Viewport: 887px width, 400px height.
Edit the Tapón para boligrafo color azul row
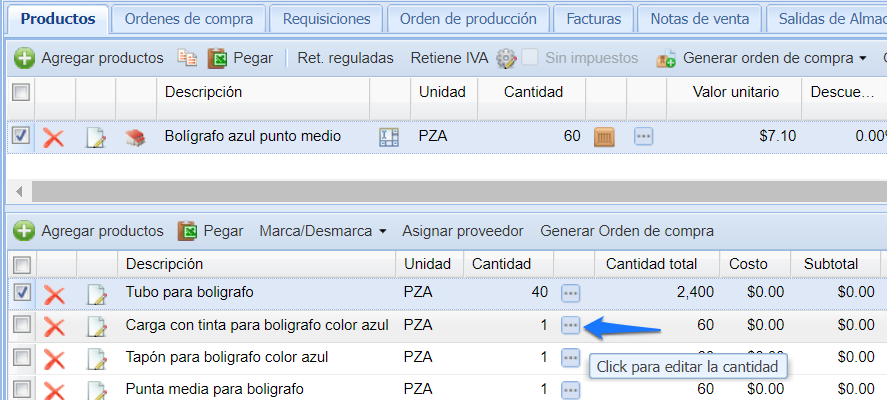[x=96, y=359]
